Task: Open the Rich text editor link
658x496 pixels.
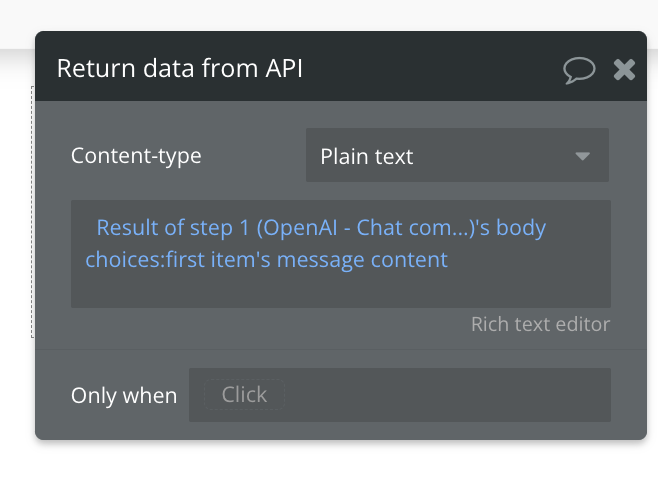Action: point(540,324)
